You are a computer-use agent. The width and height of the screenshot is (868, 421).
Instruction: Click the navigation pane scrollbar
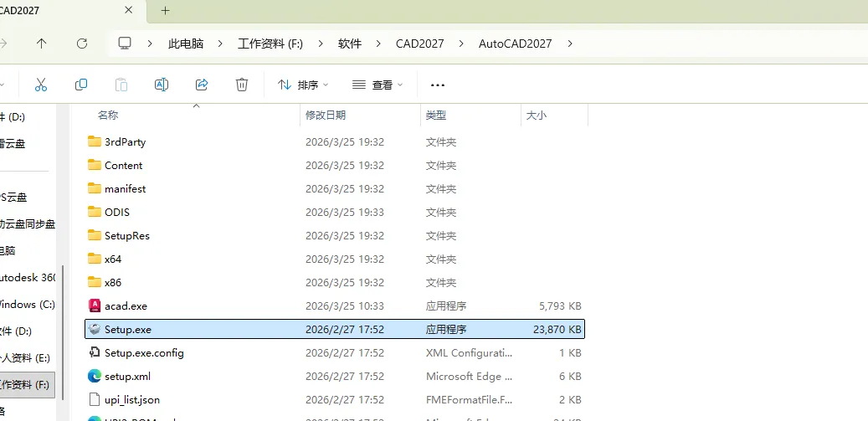pos(63,332)
